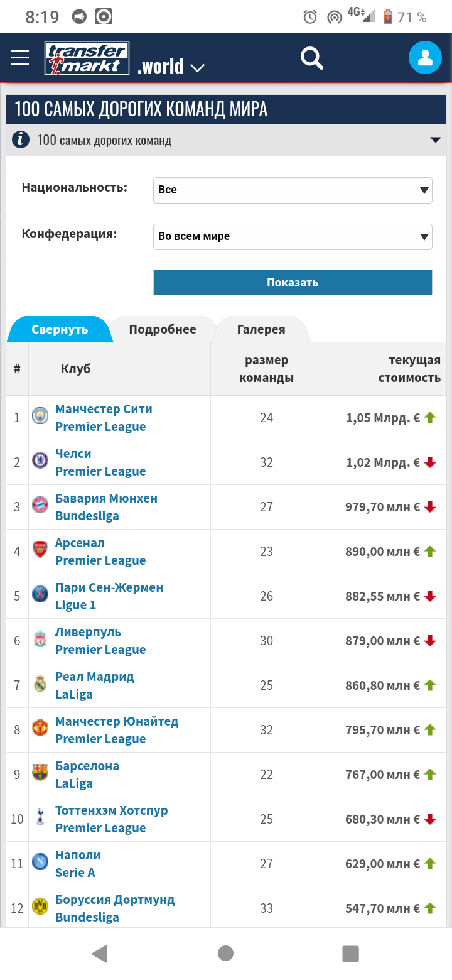Switch to the Подробнее tab

pos(163,329)
